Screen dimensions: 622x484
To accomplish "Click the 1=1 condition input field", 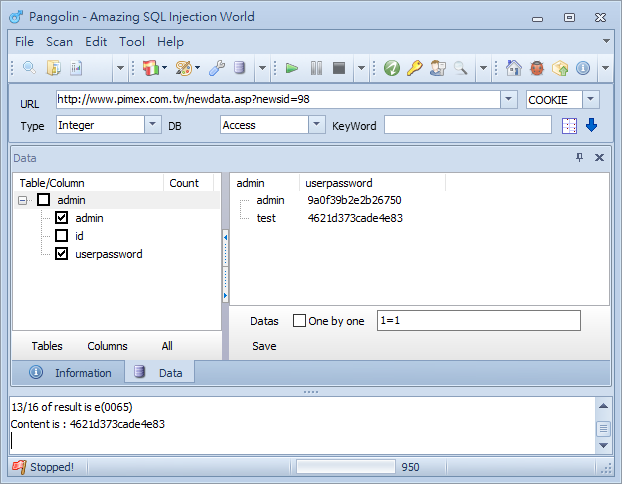I will [479, 321].
